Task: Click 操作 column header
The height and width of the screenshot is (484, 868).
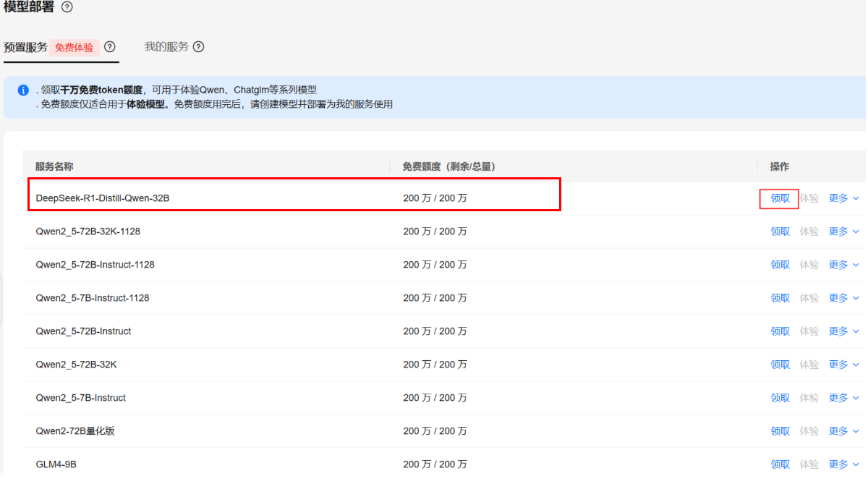Action: point(780,167)
